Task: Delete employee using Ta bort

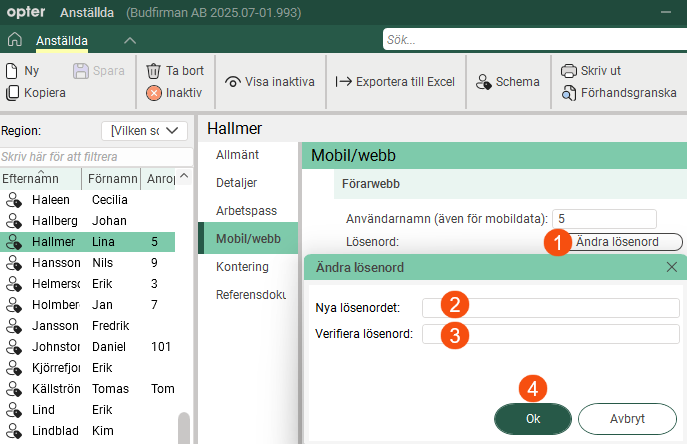Action: pos(175,71)
